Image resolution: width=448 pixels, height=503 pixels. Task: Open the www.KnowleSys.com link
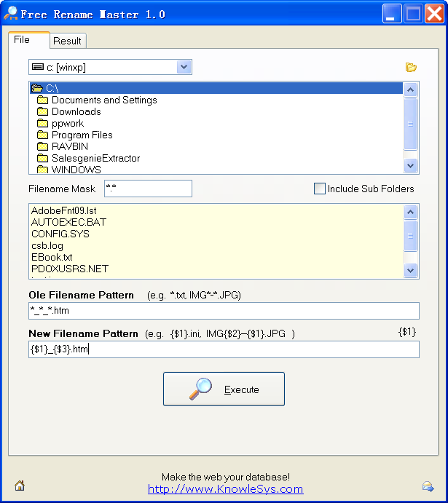(x=225, y=489)
